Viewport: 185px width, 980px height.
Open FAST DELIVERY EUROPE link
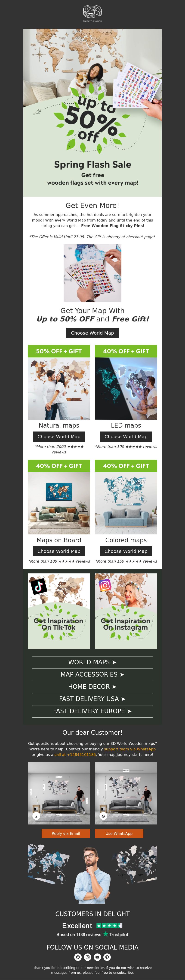(92, 711)
